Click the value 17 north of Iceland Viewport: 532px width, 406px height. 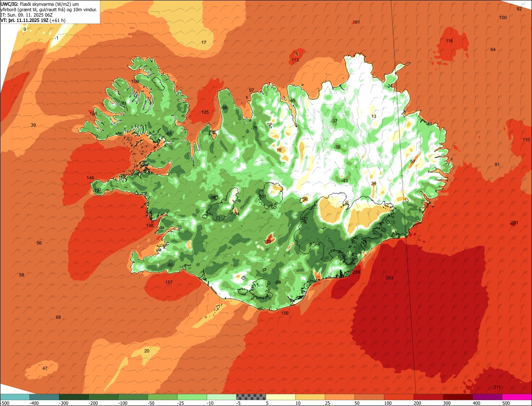[x=204, y=42]
